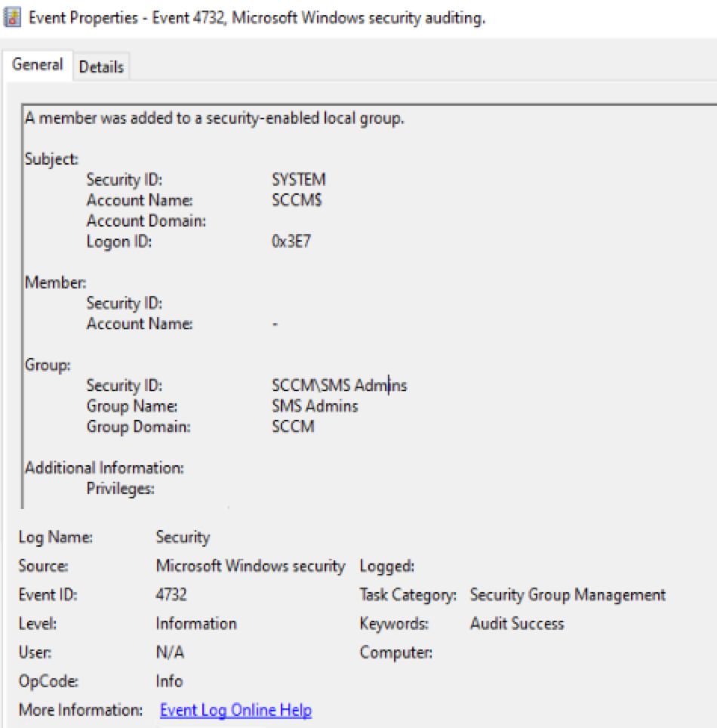Select the Account Name value SCCM$

(297, 200)
